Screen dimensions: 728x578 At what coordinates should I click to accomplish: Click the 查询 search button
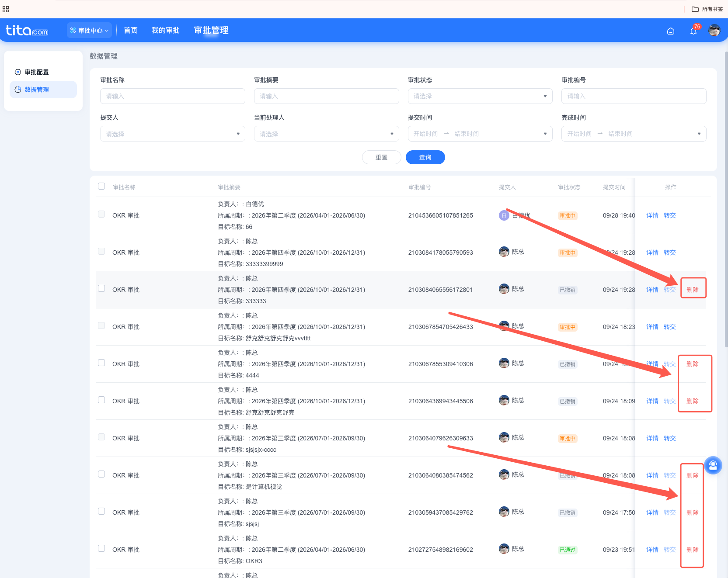coord(425,157)
